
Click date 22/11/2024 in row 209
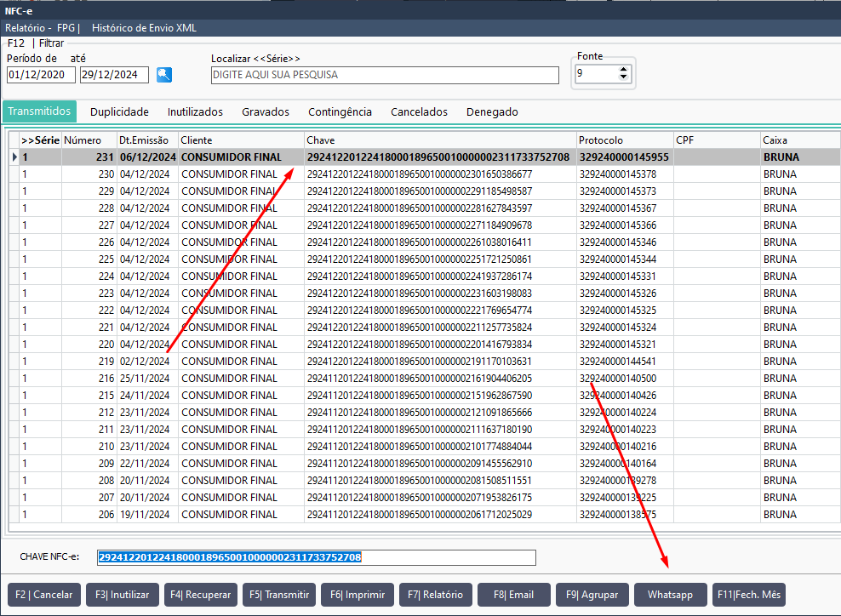coord(145,463)
